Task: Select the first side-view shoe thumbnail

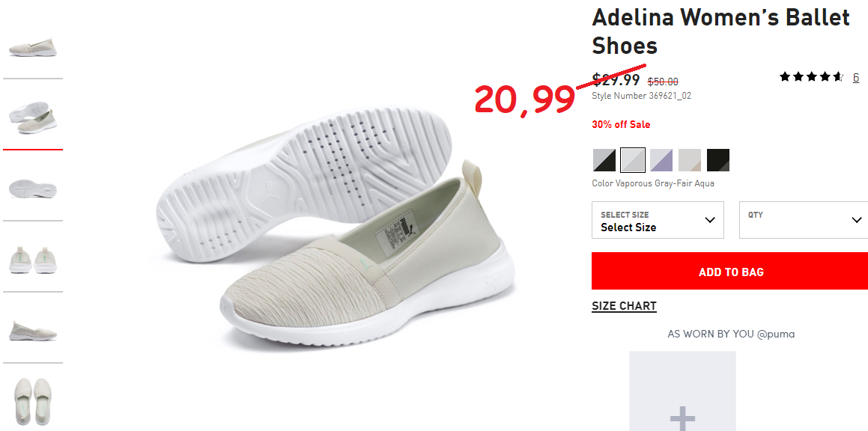Action: (x=33, y=48)
